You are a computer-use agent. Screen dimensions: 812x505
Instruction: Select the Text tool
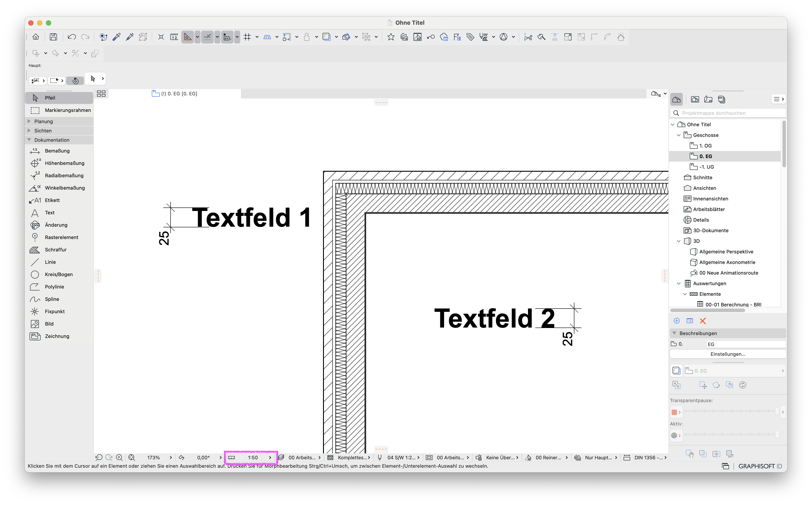pos(59,213)
